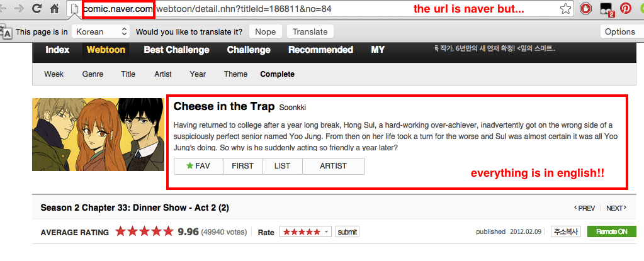The height and width of the screenshot is (261, 644).
Task: Click the five-star average rating display
Action: [145, 231]
